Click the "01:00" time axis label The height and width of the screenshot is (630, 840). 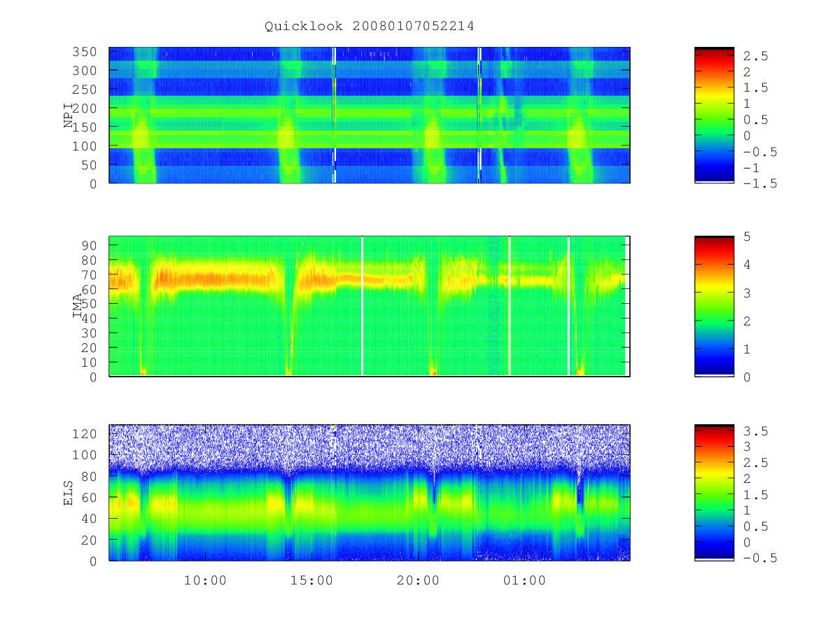pos(524,581)
